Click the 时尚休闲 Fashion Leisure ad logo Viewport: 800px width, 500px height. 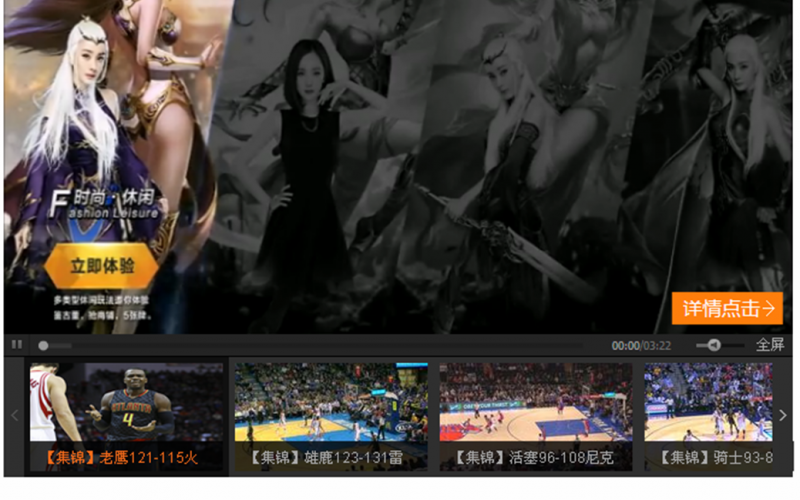[106, 204]
